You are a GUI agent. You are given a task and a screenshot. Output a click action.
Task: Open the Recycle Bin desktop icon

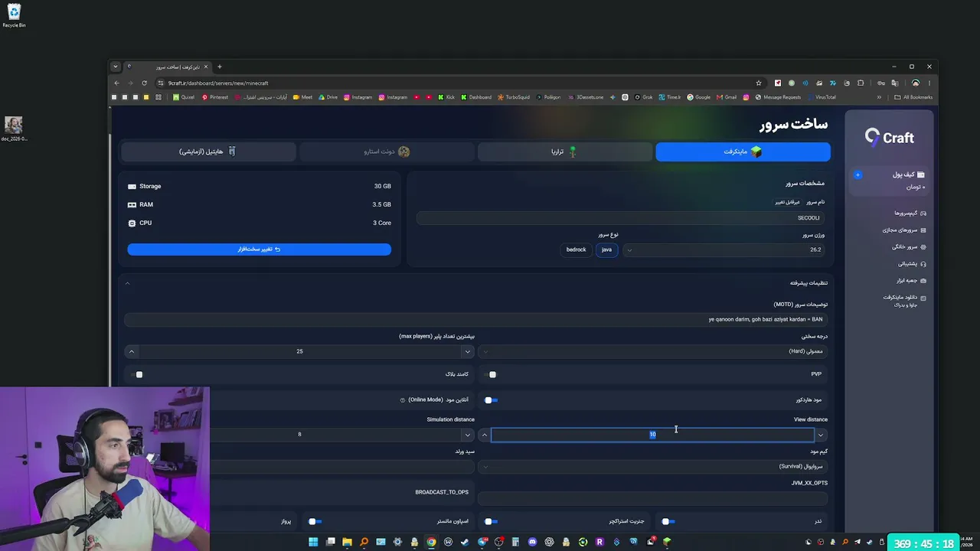(x=14, y=15)
